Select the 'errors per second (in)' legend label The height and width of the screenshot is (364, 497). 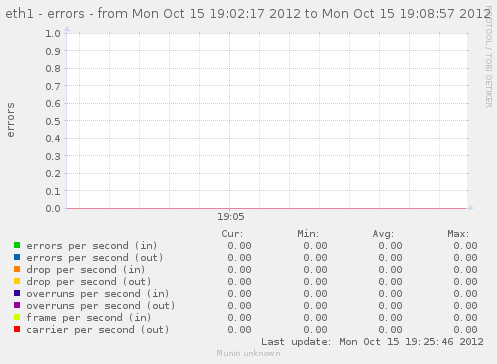point(92,246)
